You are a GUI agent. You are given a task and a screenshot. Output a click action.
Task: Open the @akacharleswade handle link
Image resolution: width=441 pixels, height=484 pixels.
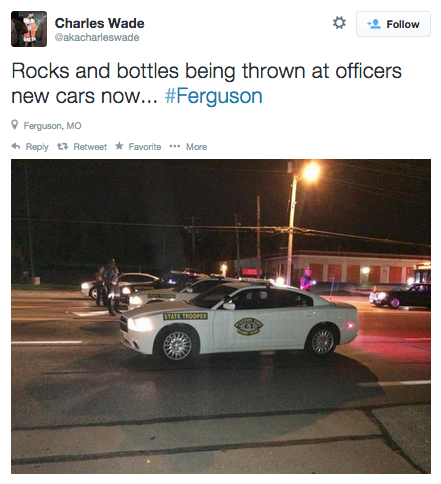(x=97, y=37)
